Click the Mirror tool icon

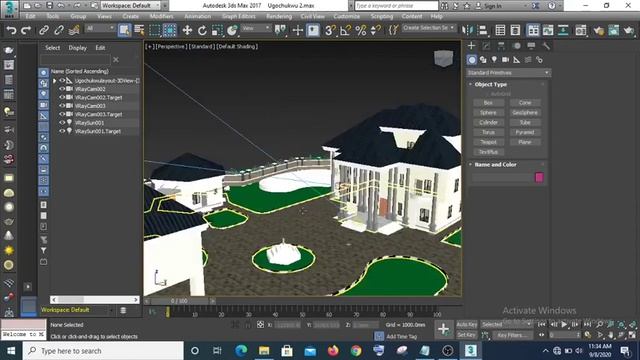467,30
